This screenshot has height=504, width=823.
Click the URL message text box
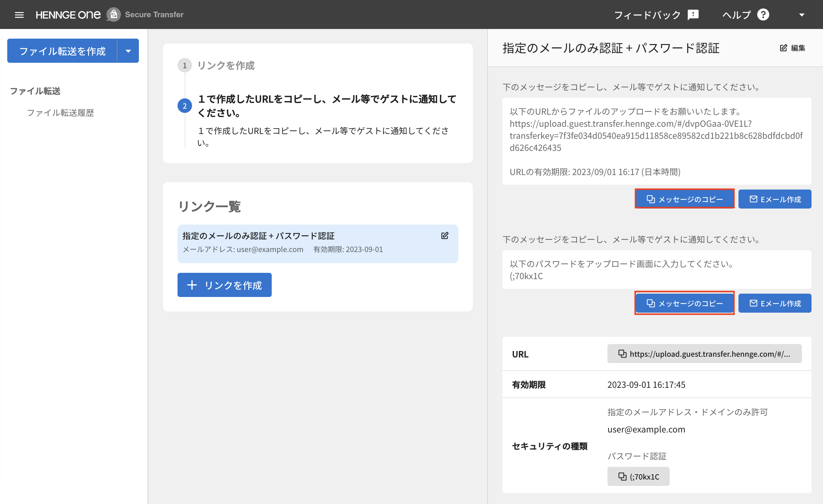click(x=657, y=141)
